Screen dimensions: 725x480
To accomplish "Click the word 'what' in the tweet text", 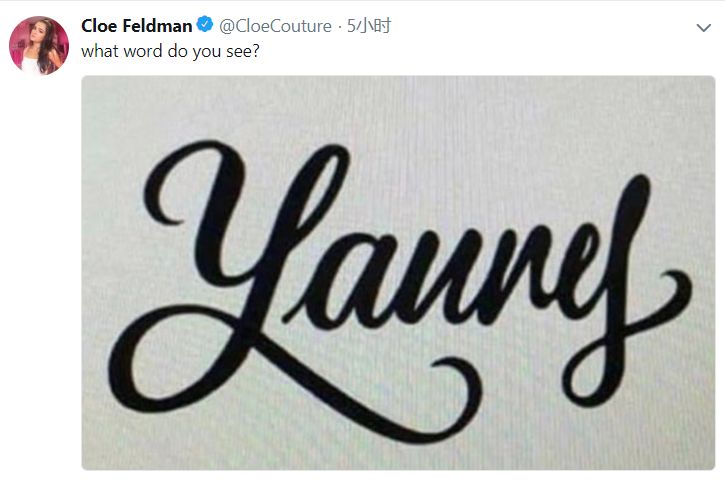I will tap(100, 51).
